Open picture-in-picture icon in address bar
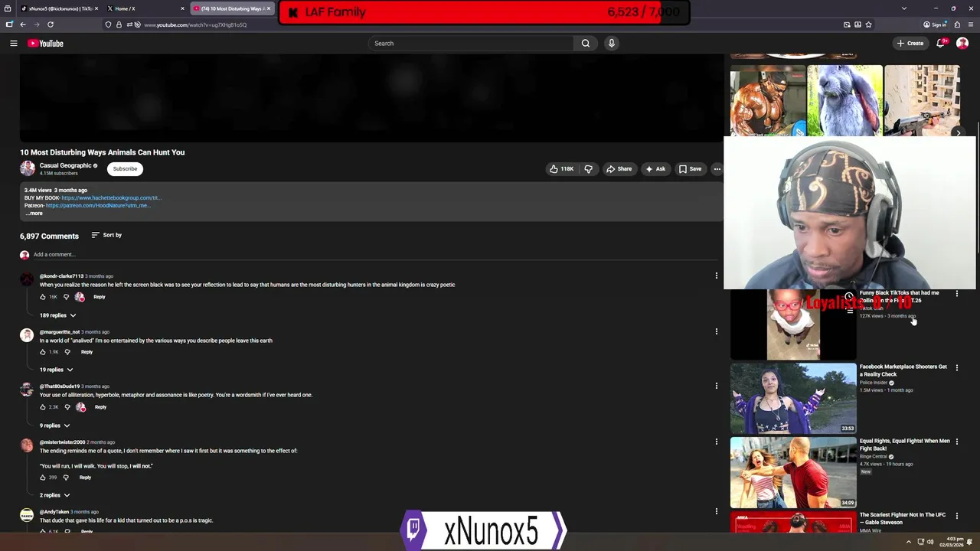The height and width of the screenshot is (551, 980). pyautogui.click(x=847, y=24)
